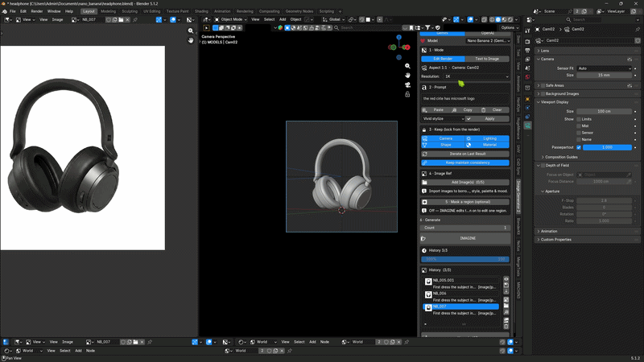644x362 pixels.
Task: Click the viewport pan hand gizmo
Action: [x=407, y=76]
